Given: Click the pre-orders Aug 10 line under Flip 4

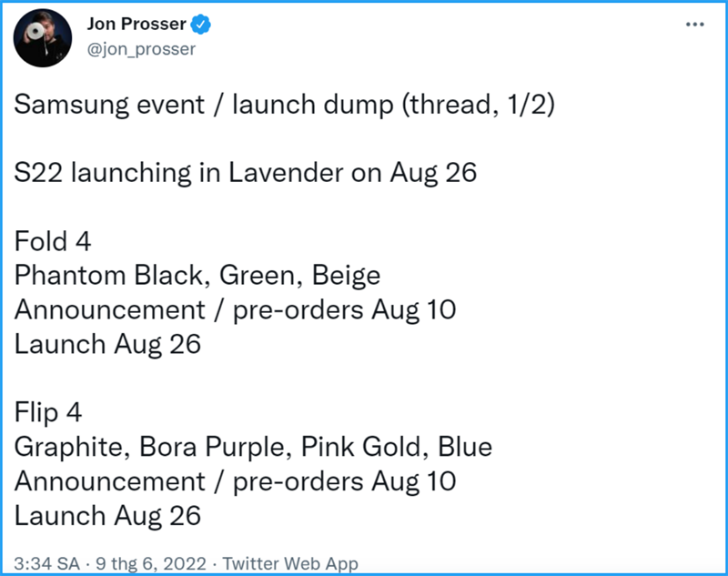Looking at the screenshot, I should click(235, 481).
